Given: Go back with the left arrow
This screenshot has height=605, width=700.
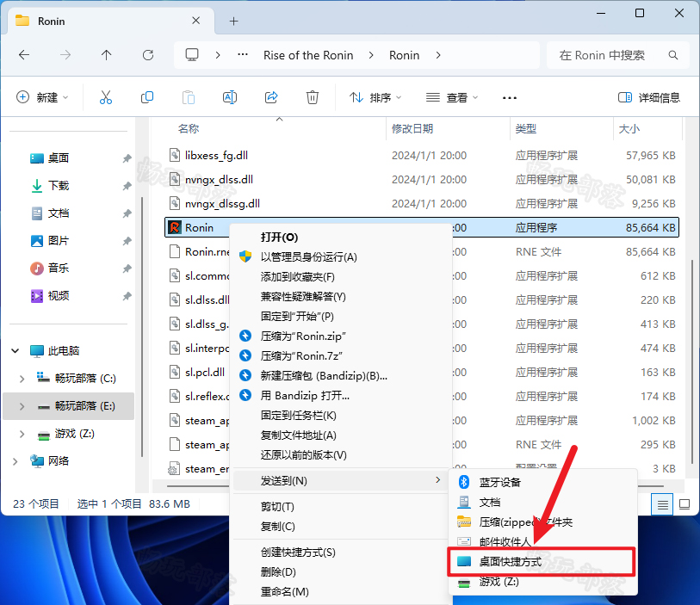Looking at the screenshot, I should click(24, 55).
